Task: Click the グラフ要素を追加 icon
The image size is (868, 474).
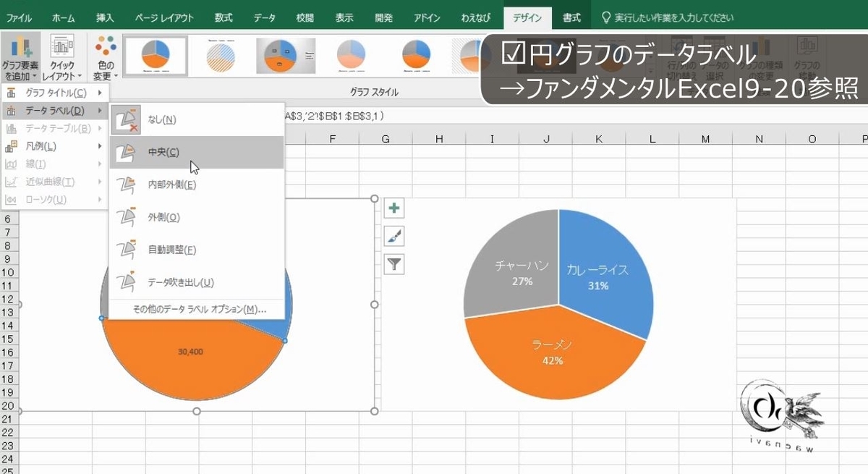Action: coord(22,54)
